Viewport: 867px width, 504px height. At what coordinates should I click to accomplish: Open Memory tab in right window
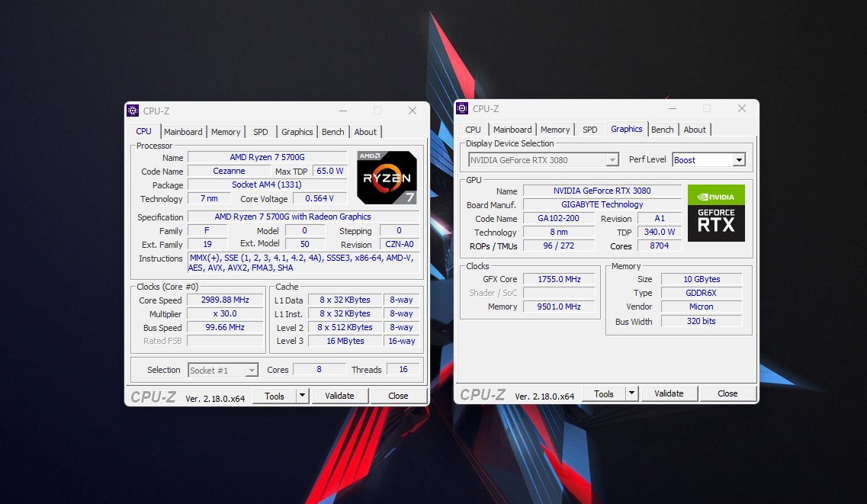pos(555,130)
